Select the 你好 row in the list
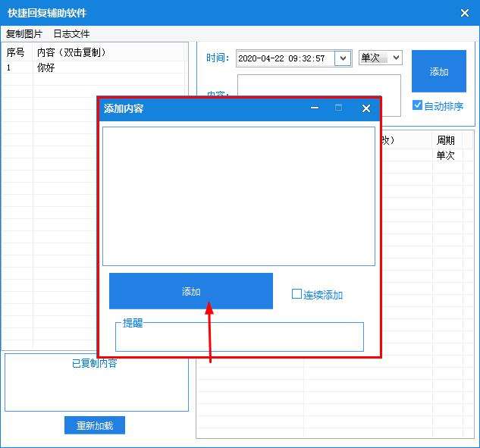480x448 pixels. (93, 67)
